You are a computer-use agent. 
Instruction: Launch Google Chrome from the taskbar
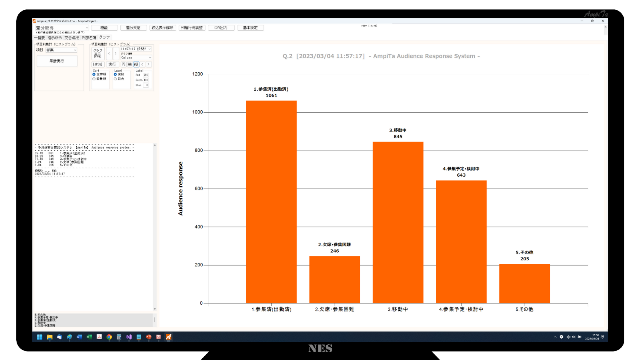tap(109, 337)
